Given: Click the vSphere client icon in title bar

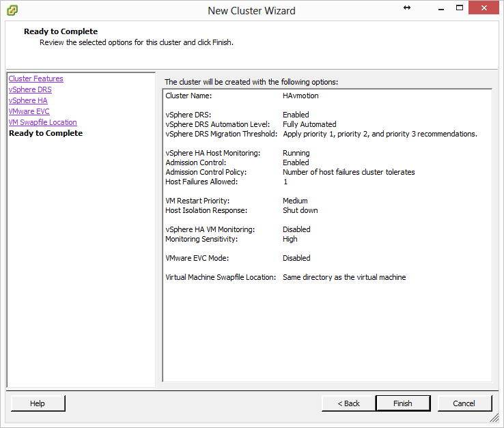Looking at the screenshot, I should [x=12, y=10].
